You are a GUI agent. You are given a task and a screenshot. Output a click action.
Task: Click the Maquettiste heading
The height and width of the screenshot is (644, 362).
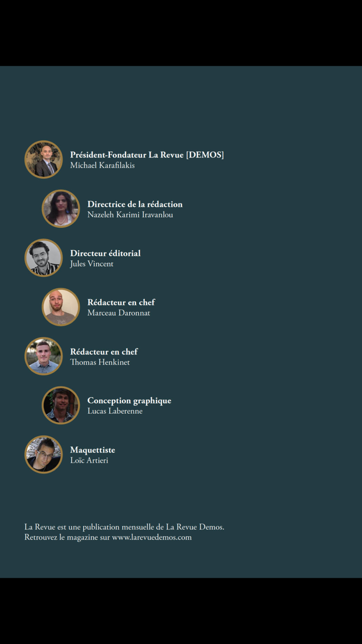point(93,450)
